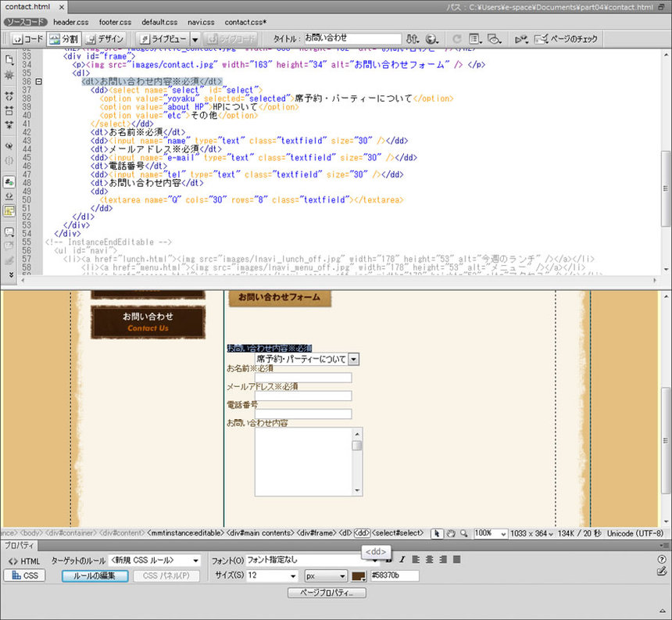Screen dimensions: 672x620
Task: Open Documents icon in coding toolbar
Action: 9,59
